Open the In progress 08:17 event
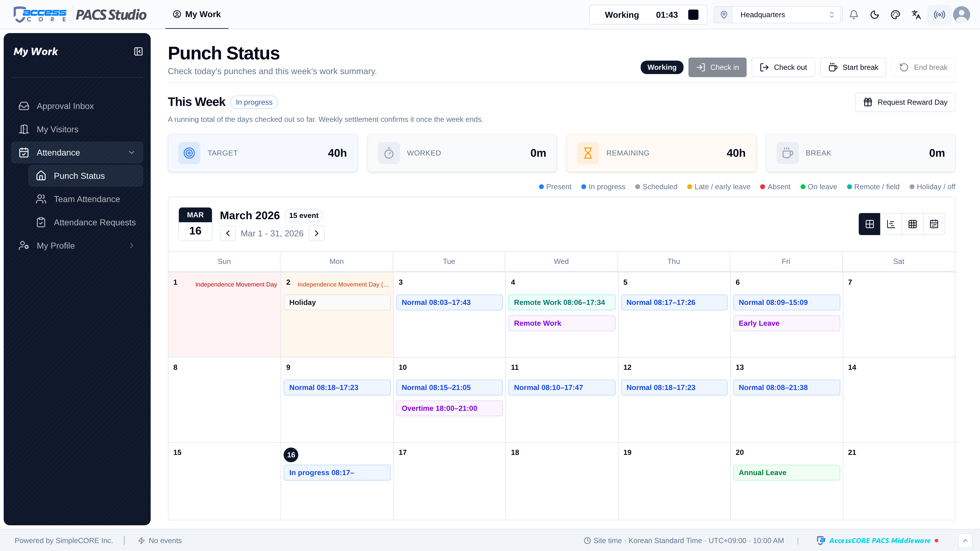 pos(337,473)
